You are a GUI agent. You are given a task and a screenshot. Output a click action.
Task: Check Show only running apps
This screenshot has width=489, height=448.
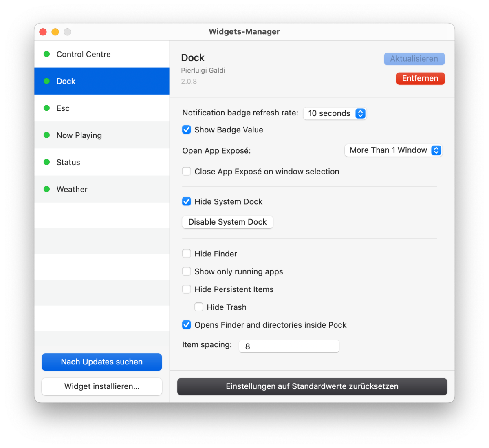coord(186,271)
